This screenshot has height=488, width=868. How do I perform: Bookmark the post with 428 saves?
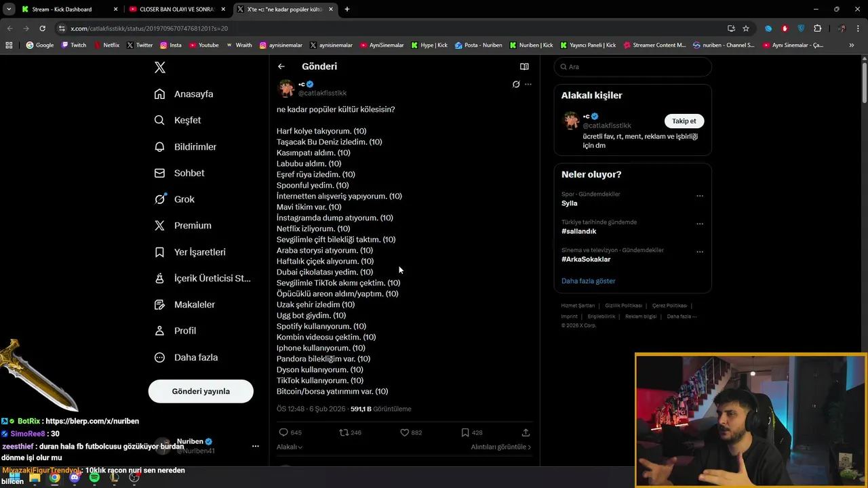465,432
